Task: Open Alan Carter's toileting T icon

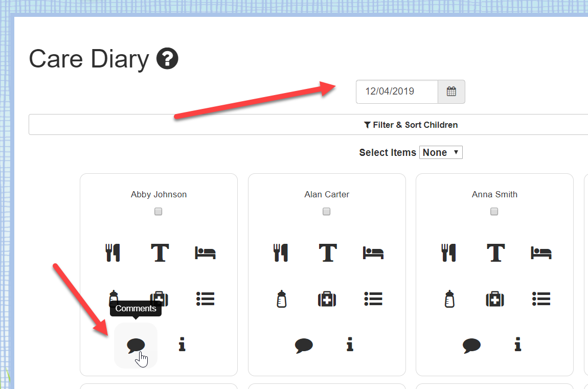Action: tap(328, 253)
